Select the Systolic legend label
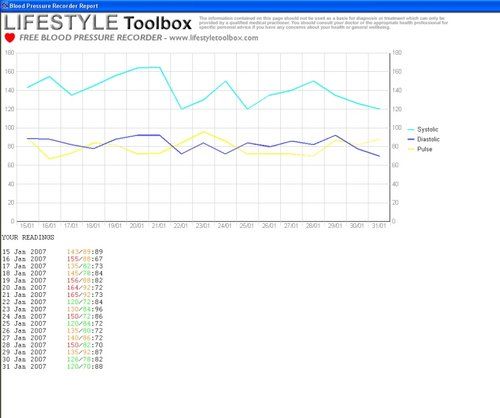This screenshot has height=418, width=500. (428, 130)
